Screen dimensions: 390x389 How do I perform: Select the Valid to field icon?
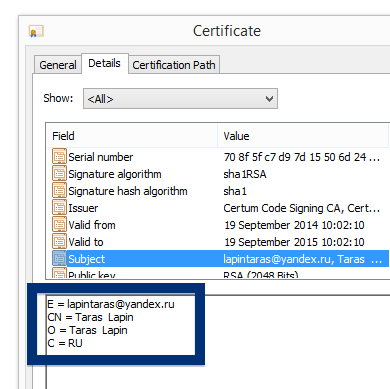pos(59,242)
